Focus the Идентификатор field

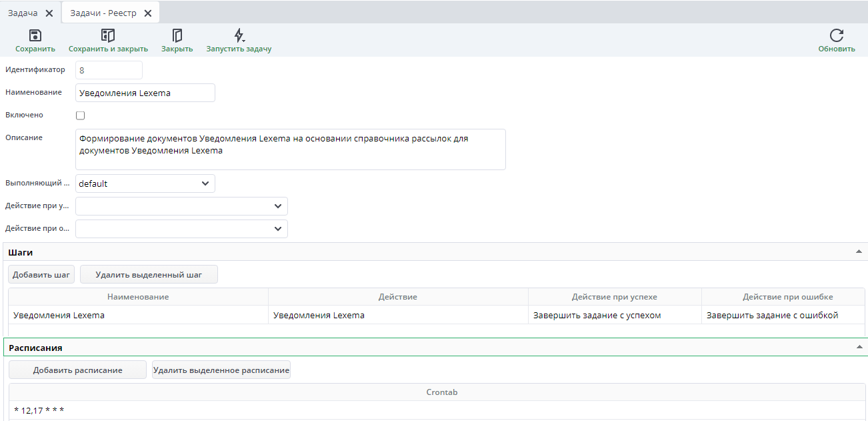pos(109,70)
